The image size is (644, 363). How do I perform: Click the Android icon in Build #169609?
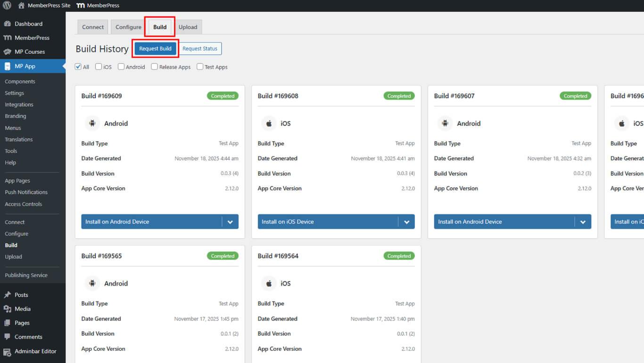point(92,124)
